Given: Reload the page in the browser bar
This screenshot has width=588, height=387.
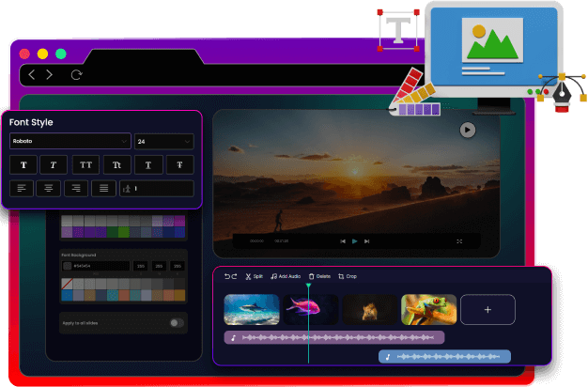Looking at the screenshot, I should pos(76,74).
